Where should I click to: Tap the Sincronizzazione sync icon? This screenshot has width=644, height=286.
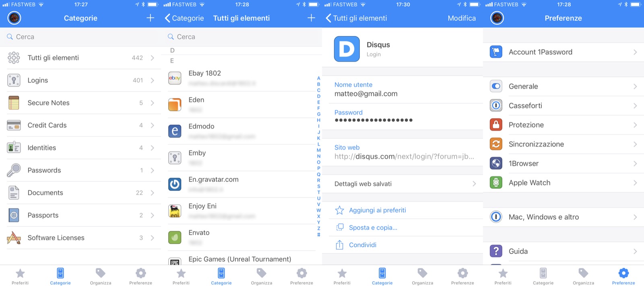pos(496,144)
